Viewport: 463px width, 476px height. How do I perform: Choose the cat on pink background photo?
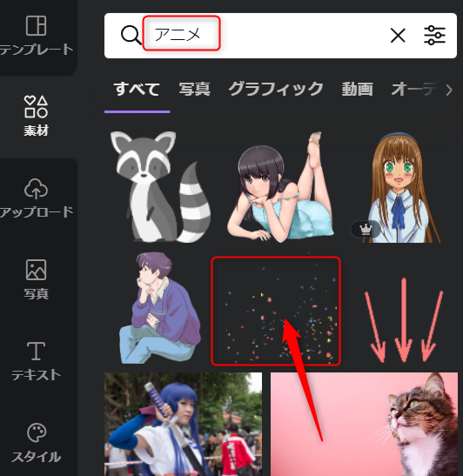click(x=364, y=424)
